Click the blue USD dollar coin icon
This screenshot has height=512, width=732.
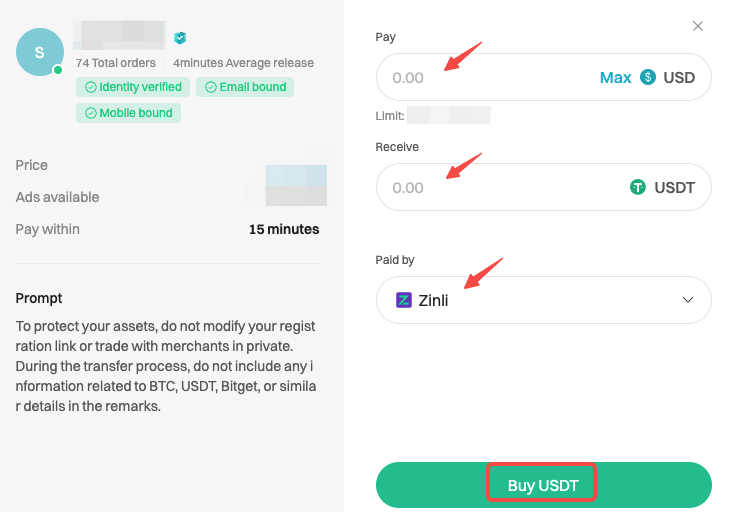648,77
